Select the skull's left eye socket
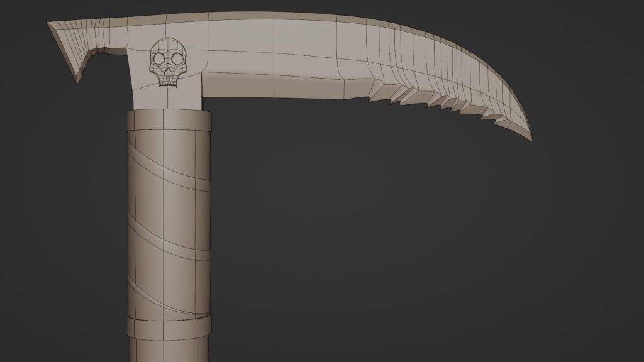The height and width of the screenshot is (362, 644). click(x=159, y=58)
